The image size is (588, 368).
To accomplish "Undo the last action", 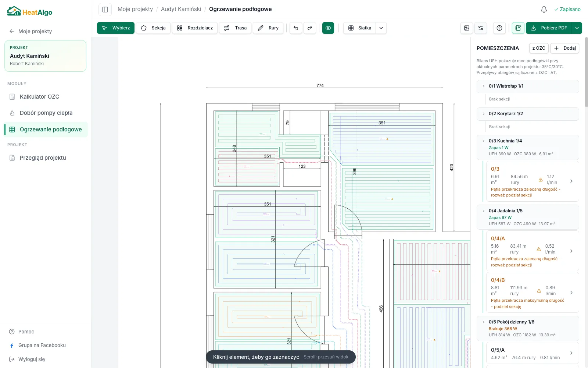I will (x=296, y=28).
